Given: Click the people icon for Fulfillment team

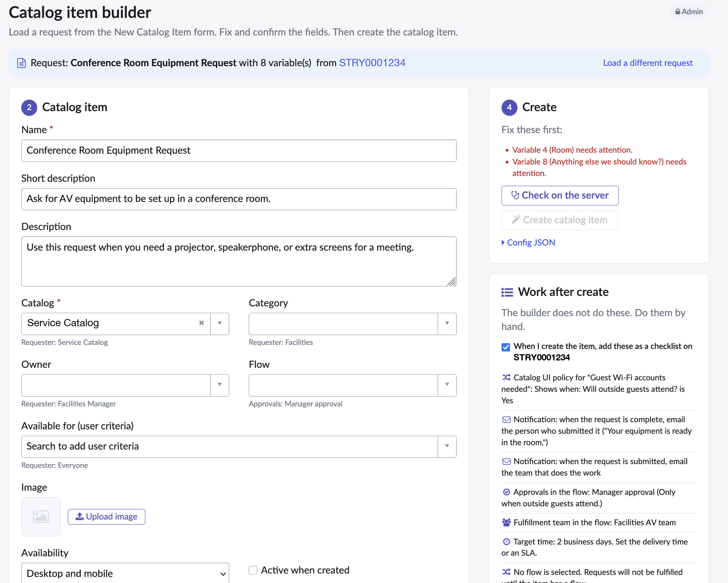Looking at the screenshot, I should click(506, 522).
